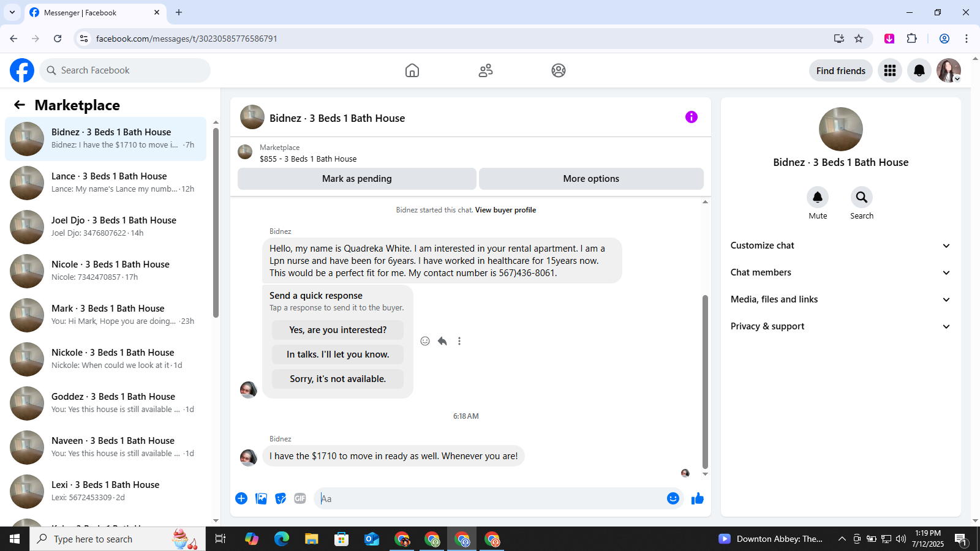Open a new browser tab

point(179,12)
